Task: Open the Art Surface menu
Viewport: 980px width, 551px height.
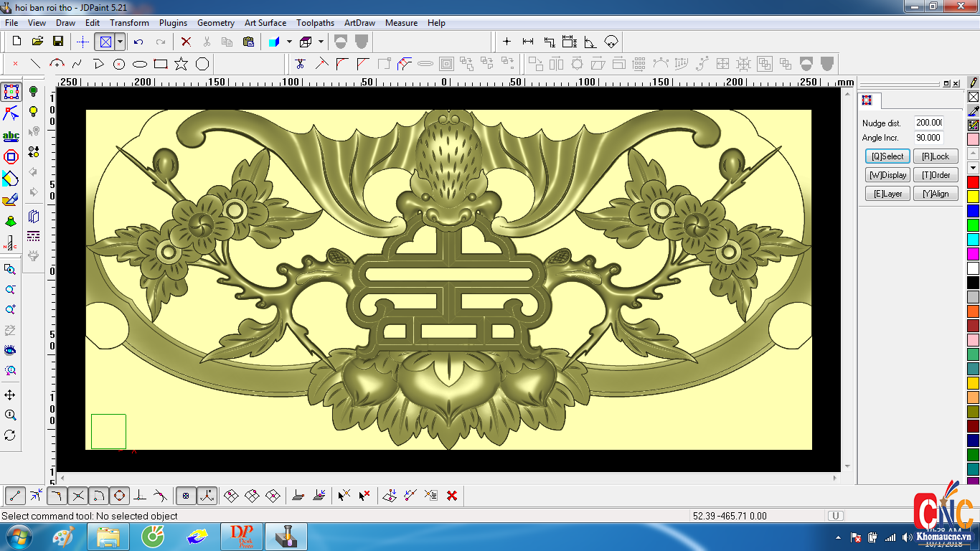Action: 265,23
